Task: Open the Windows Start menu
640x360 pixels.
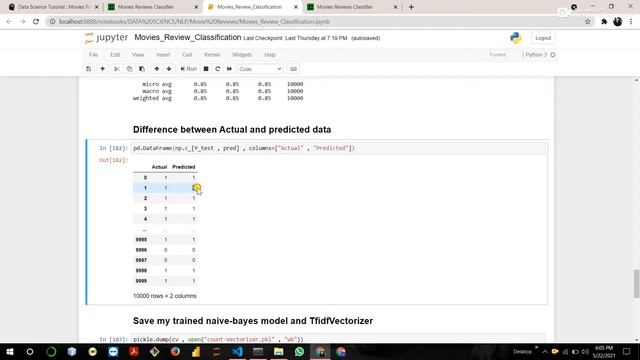Action: click(9, 351)
